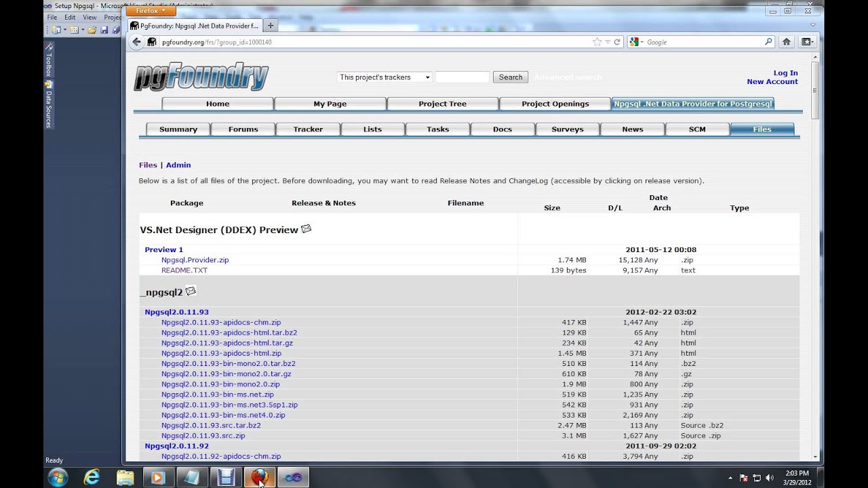The image size is (868, 488).
Task: Click the taskbar clock showing 2:03 PM
Action: 797,478
